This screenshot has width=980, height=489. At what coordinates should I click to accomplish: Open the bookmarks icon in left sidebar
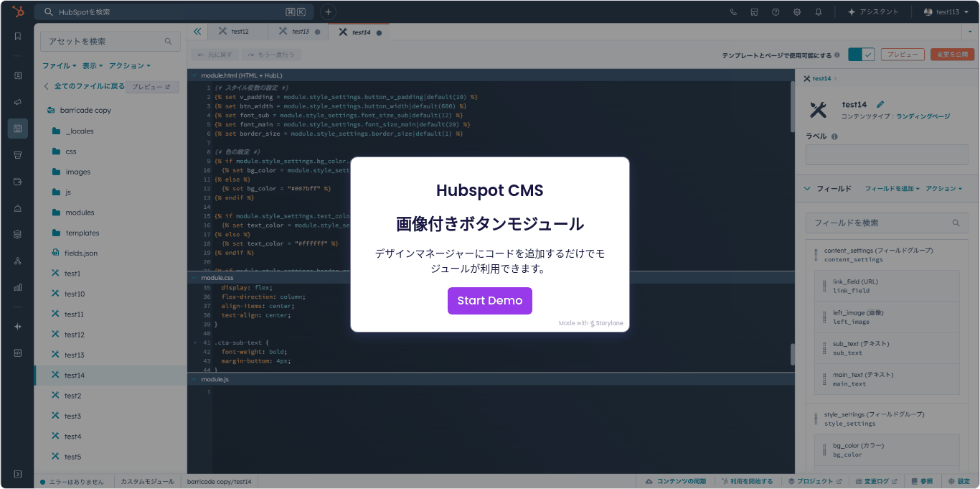18,36
